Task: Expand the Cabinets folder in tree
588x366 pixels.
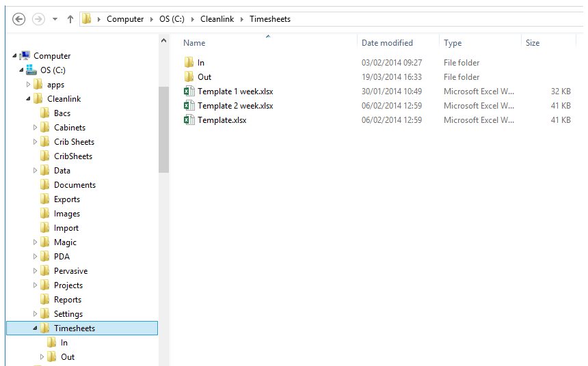Action: click(x=36, y=128)
